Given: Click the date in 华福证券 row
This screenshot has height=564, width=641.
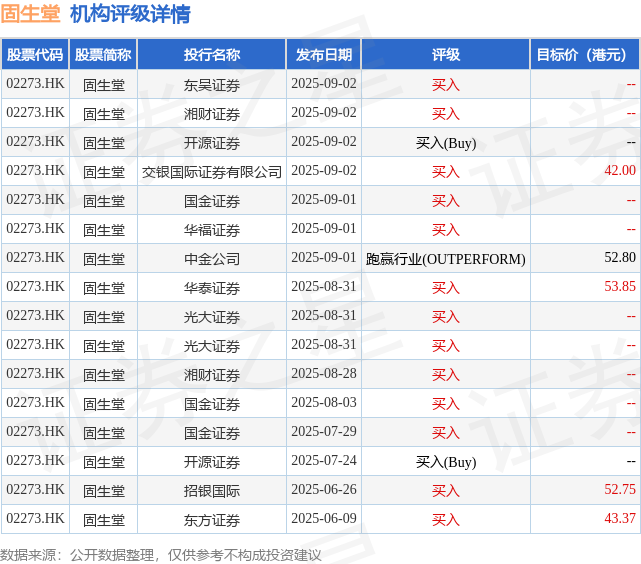Looking at the screenshot, I should tap(324, 228).
